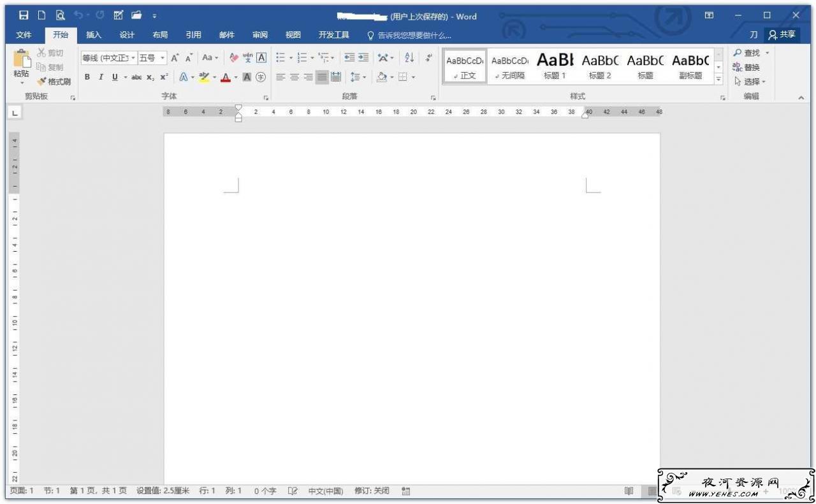This screenshot has width=816, height=504.
Task: Apply strikethrough with the abc icon
Action: 136,77
